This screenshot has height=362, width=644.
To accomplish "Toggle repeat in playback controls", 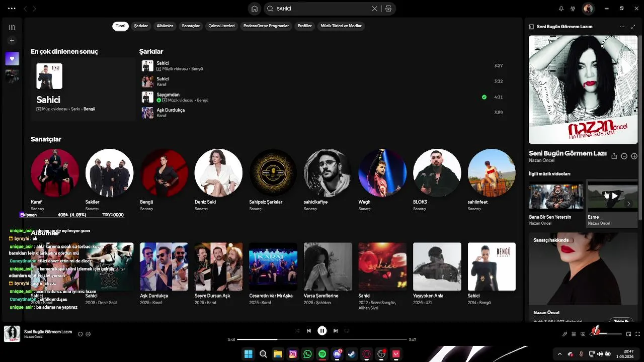I will (x=347, y=331).
